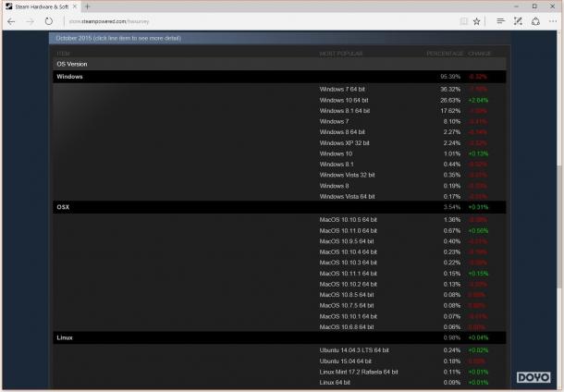Viewport: 564px width, 392px height.
Task: Click the MOST POPULAR column header
Action: point(341,54)
